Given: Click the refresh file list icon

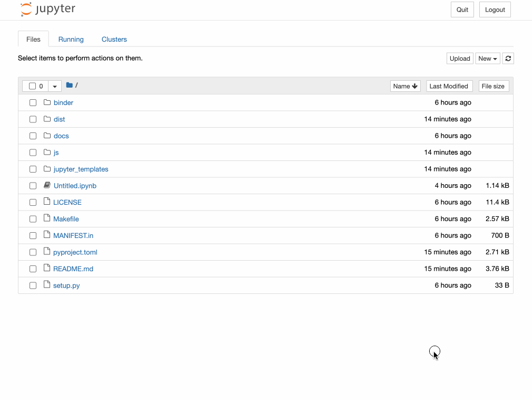Looking at the screenshot, I should (x=508, y=58).
